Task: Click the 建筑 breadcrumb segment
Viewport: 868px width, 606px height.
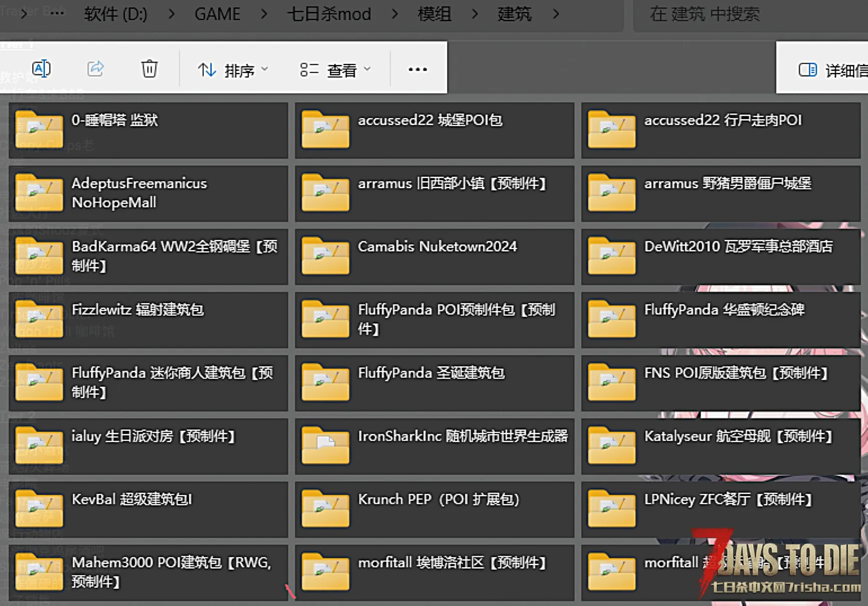Action: point(514,14)
